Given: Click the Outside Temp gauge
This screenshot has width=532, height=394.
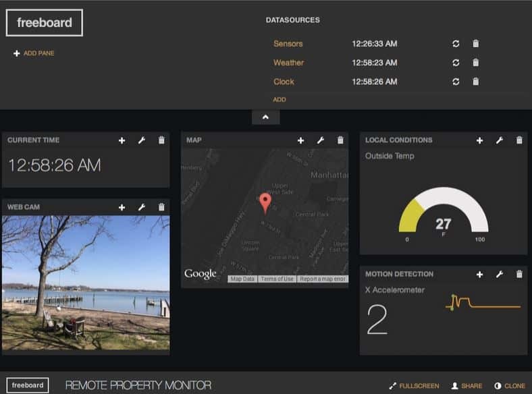Looking at the screenshot, I should pyautogui.click(x=444, y=213).
